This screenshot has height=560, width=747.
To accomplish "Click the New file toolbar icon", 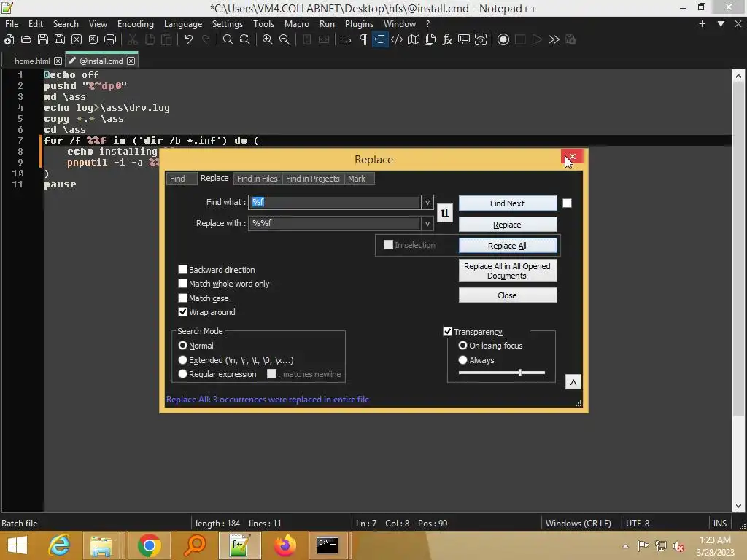I will pos(9,39).
